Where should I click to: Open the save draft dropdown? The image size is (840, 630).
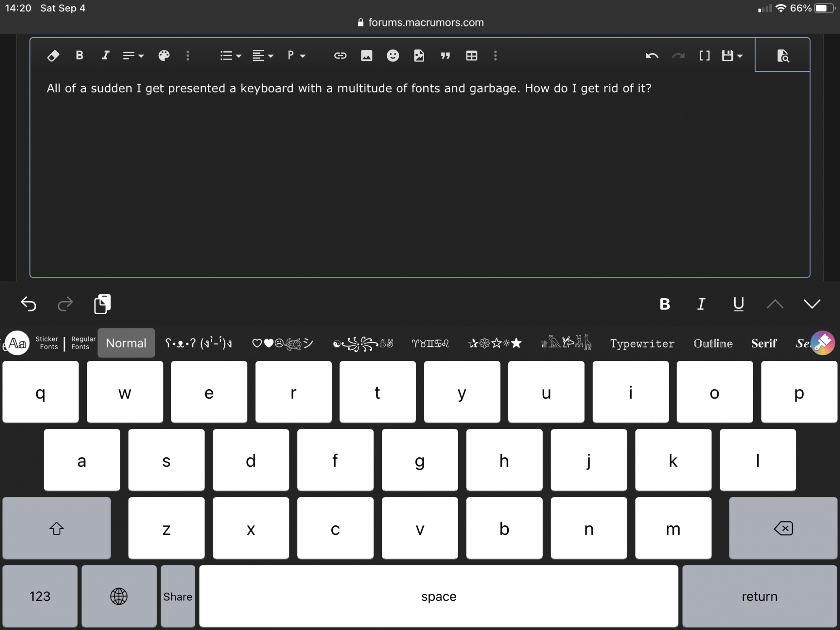click(732, 55)
